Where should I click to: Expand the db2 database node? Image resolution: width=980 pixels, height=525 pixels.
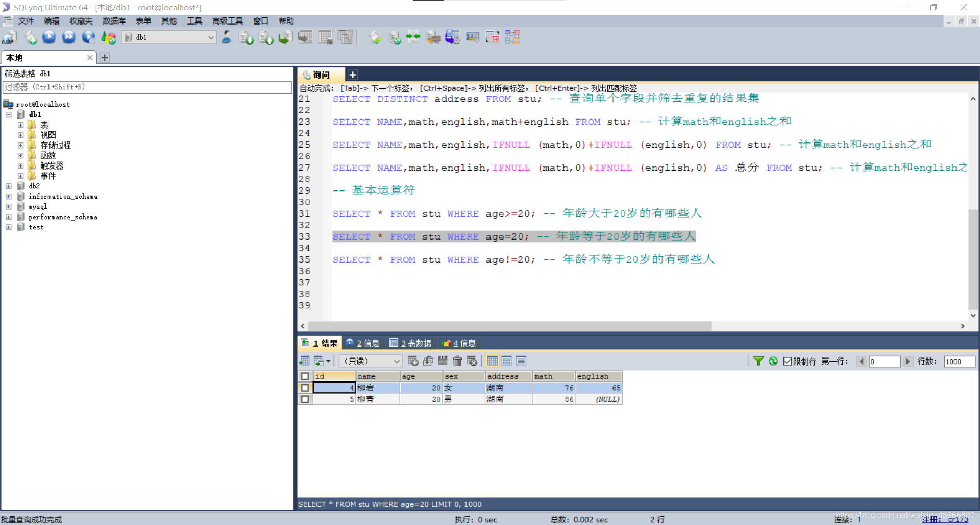9,186
